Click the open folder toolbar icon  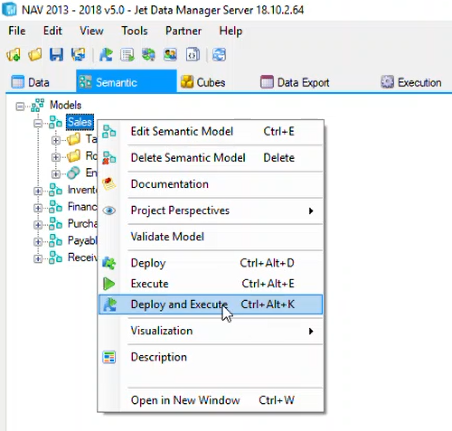35,54
